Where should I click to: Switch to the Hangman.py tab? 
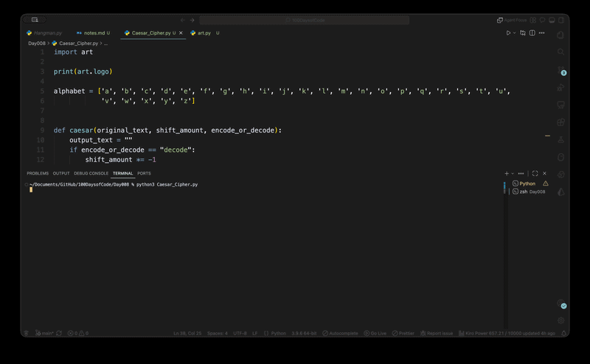[x=44, y=33]
